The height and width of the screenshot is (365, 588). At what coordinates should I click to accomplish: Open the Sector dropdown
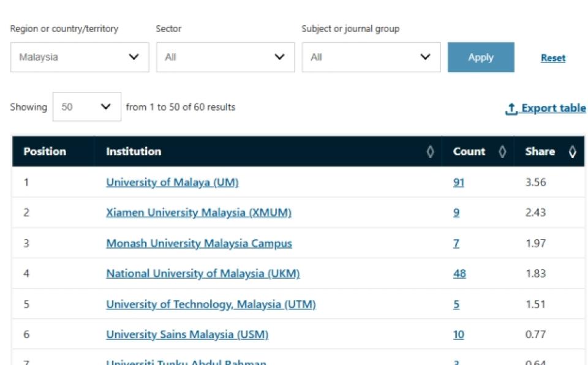point(225,57)
